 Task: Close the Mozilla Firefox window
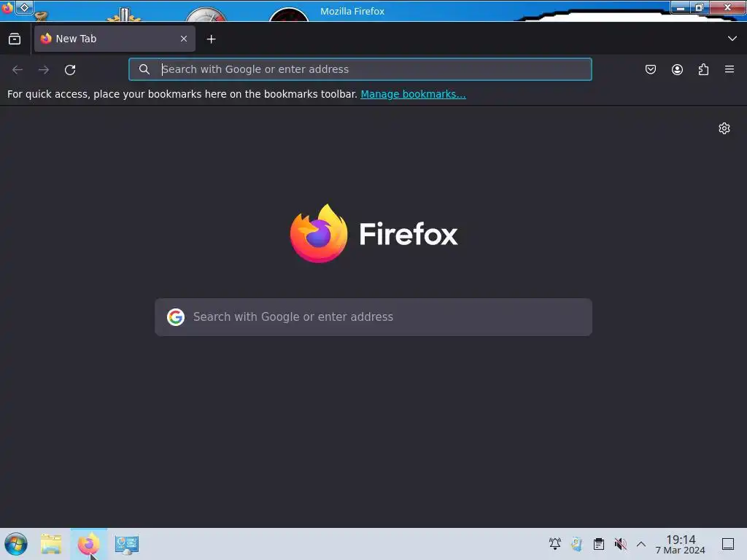point(727,7)
